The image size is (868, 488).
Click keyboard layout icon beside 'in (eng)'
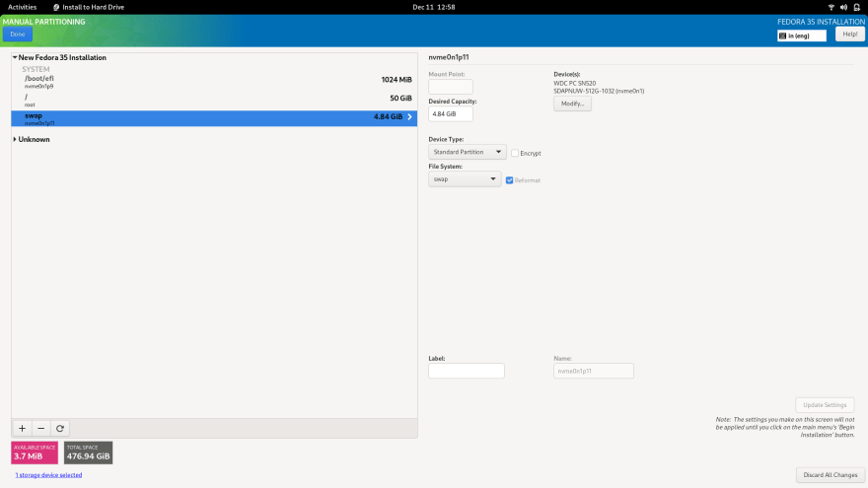click(x=783, y=35)
